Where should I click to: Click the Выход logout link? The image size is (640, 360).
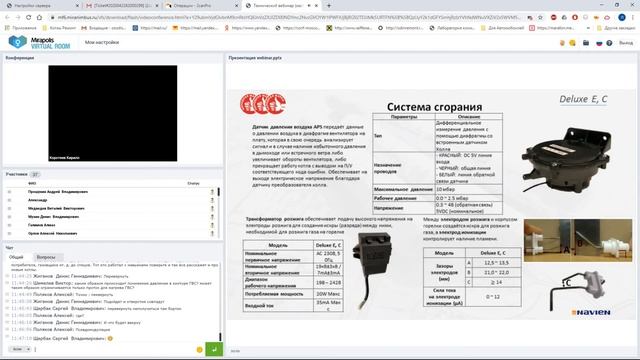click(x=626, y=43)
